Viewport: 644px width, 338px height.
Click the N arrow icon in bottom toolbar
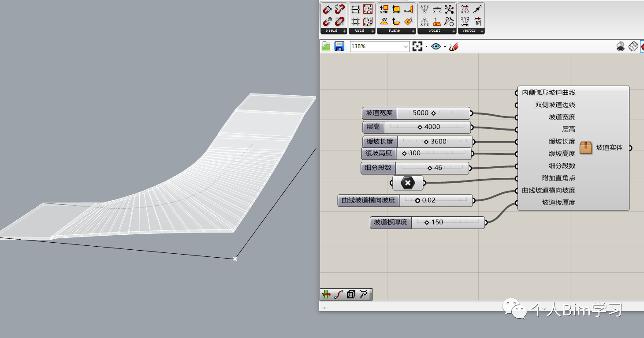(x=326, y=294)
